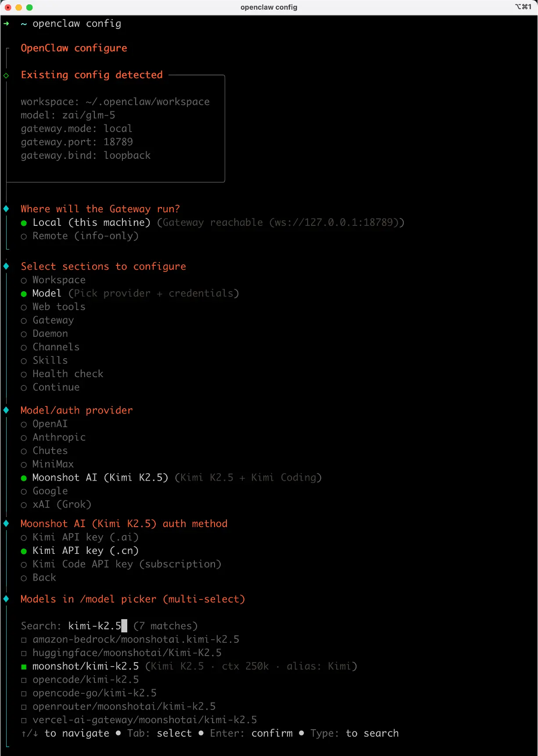Choose the Skills section option
The height and width of the screenshot is (756, 538).
click(x=44, y=360)
